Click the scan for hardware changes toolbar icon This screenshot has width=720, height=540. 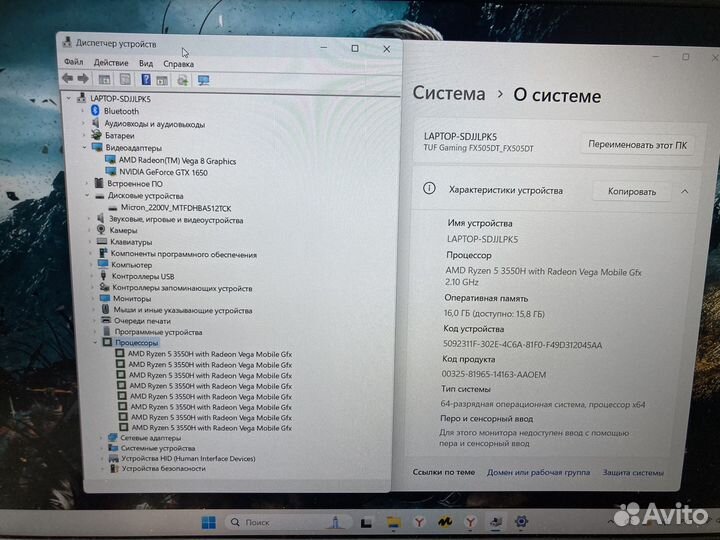[x=183, y=81]
